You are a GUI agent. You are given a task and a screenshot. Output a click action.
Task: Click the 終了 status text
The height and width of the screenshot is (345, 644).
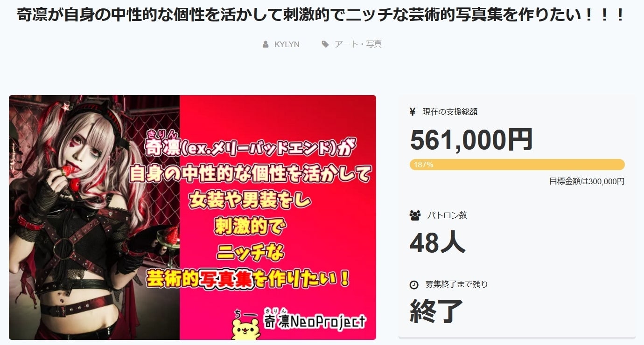coord(436,311)
